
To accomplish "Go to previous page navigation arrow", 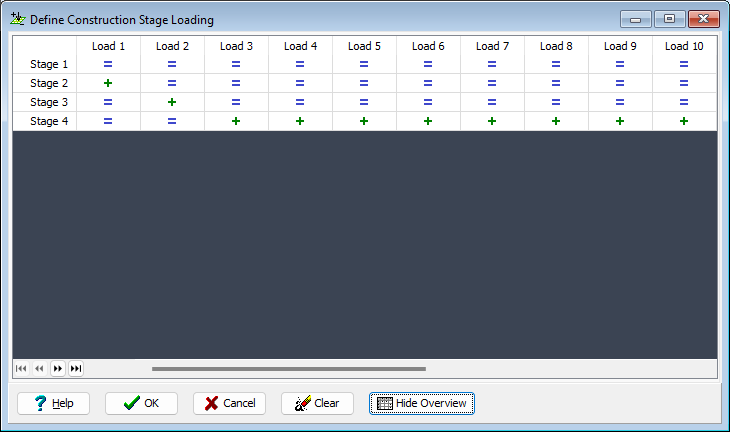I will 39,369.
